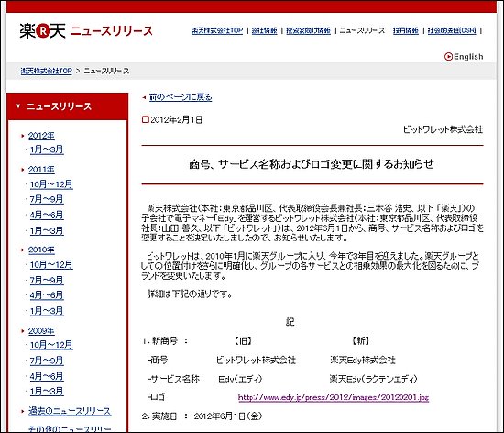Click the new name 楽天Edy株式会社

pyautogui.click(x=363, y=360)
